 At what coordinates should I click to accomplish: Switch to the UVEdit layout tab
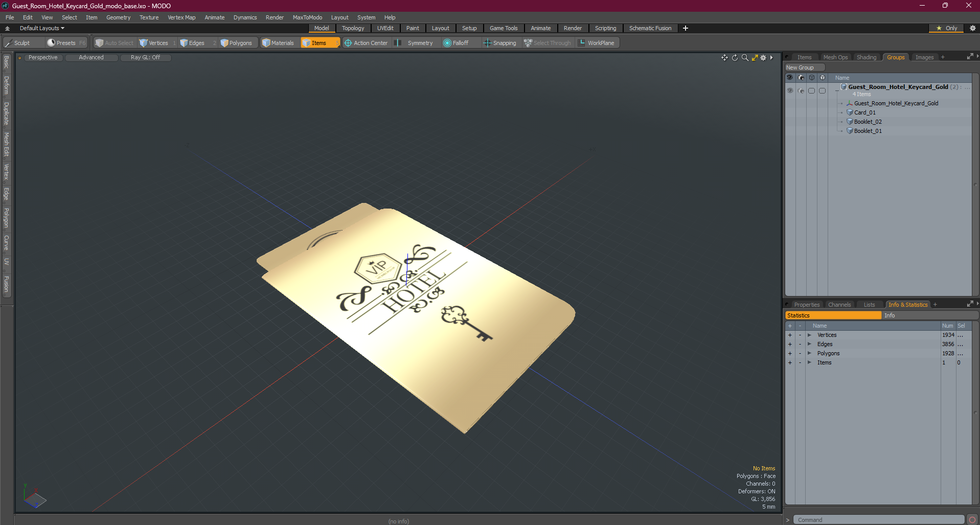click(x=385, y=28)
